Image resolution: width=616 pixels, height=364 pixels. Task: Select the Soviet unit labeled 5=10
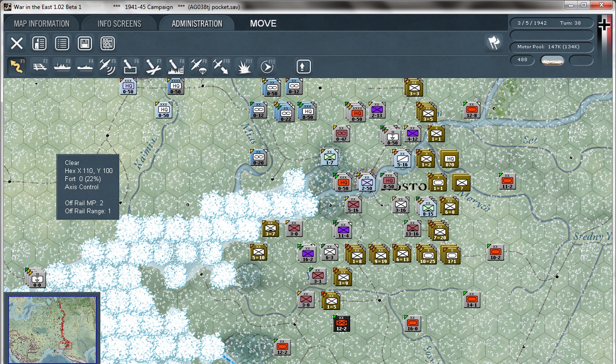(259, 253)
